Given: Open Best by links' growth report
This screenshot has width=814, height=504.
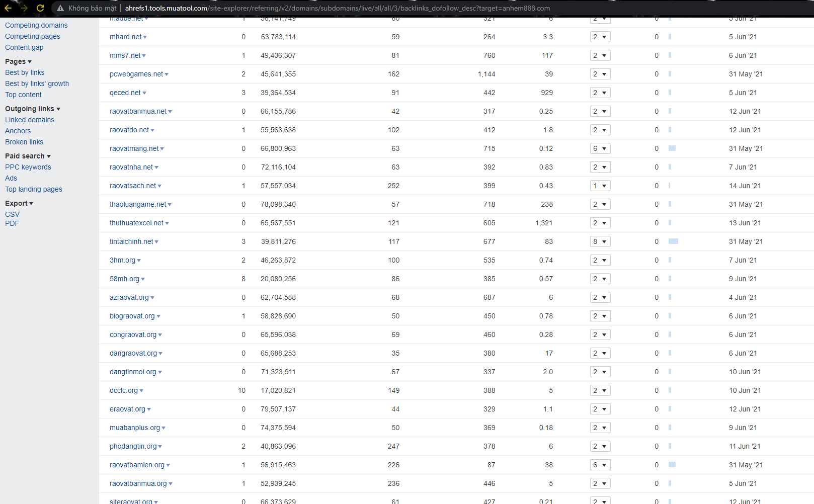Looking at the screenshot, I should coord(37,83).
